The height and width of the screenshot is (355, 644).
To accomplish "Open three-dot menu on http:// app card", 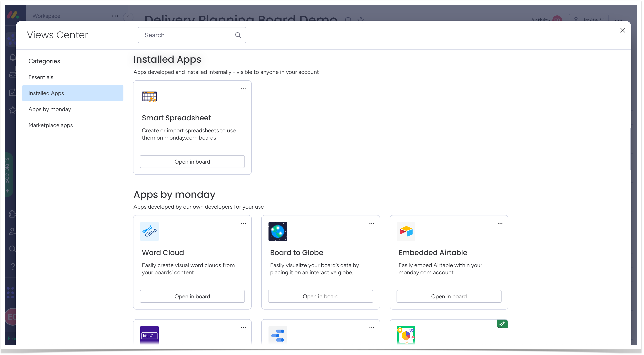I will [x=243, y=328].
